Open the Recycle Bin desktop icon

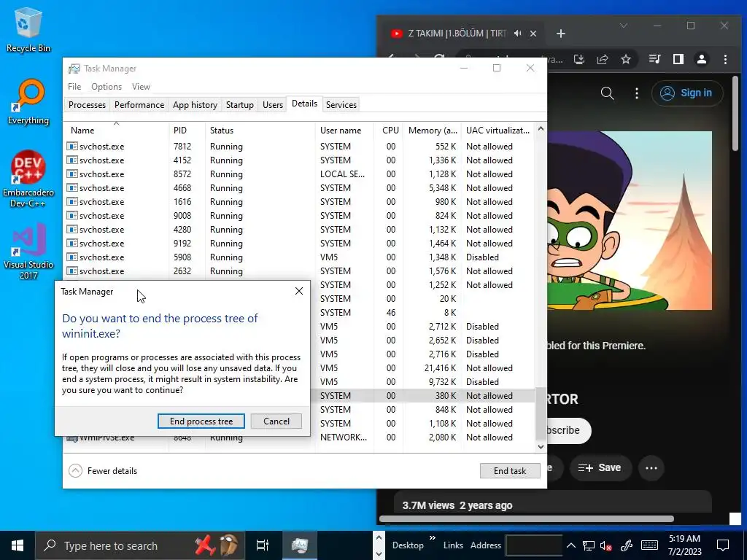(x=28, y=30)
